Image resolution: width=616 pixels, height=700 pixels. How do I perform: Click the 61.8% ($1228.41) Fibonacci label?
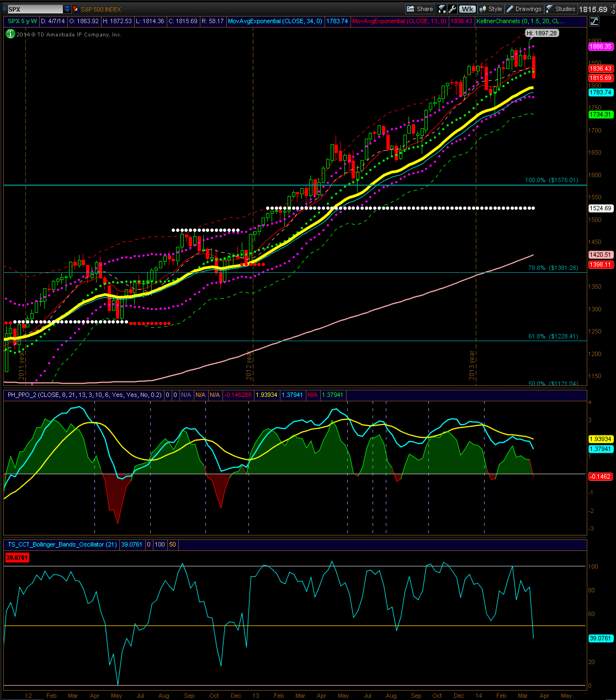tap(553, 336)
